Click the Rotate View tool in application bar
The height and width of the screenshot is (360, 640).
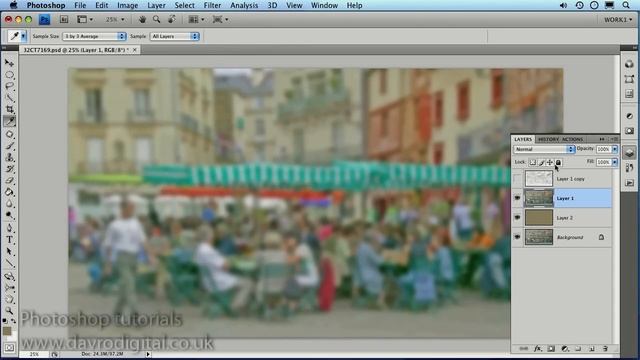(x=172, y=20)
